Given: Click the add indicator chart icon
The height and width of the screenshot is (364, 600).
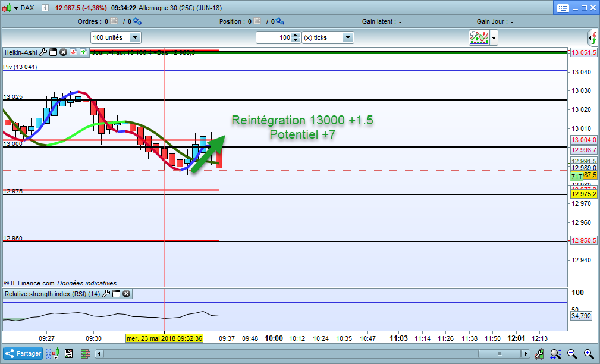Looking at the screenshot, I should point(479,37).
